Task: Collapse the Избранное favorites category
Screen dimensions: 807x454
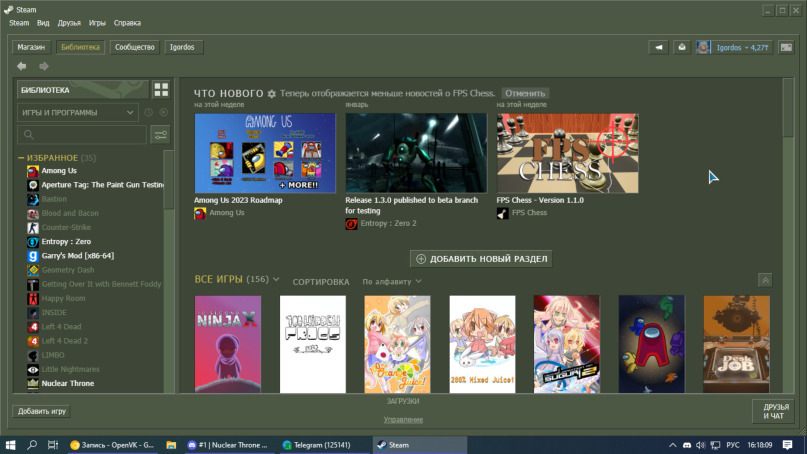Action: coord(20,158)
